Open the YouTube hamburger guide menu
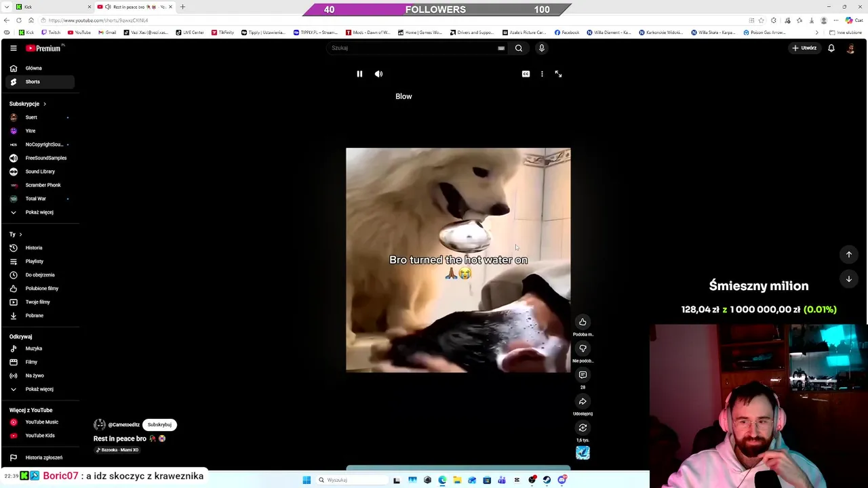Image resolution: width=868 pixels, height=488 pixels. pos(13,48)
